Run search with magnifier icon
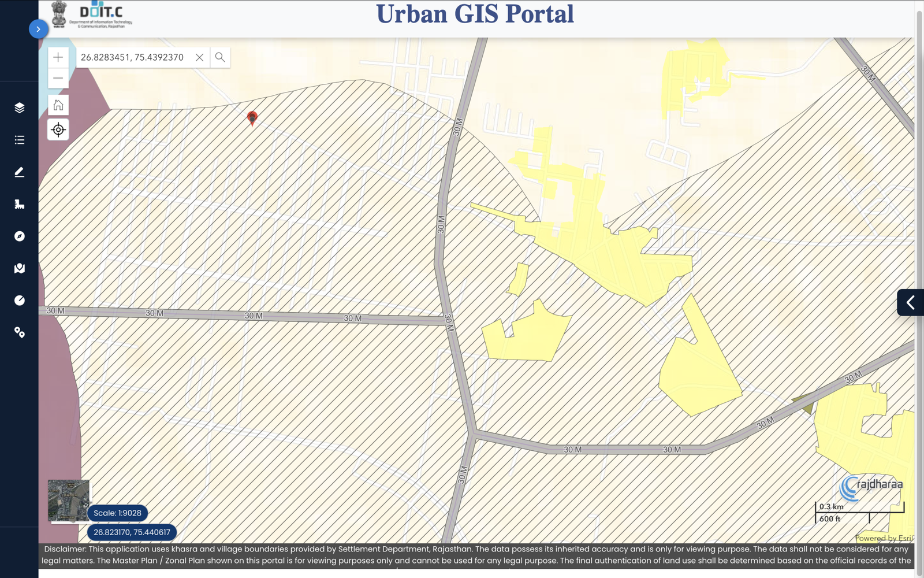Viewport: 924px width, 578px height. pyautogui.click(x=220, y=57)
